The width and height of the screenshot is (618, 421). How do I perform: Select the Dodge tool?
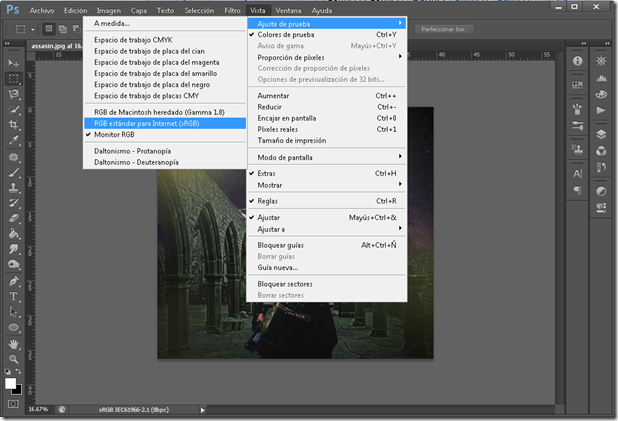tap(14, 264)
